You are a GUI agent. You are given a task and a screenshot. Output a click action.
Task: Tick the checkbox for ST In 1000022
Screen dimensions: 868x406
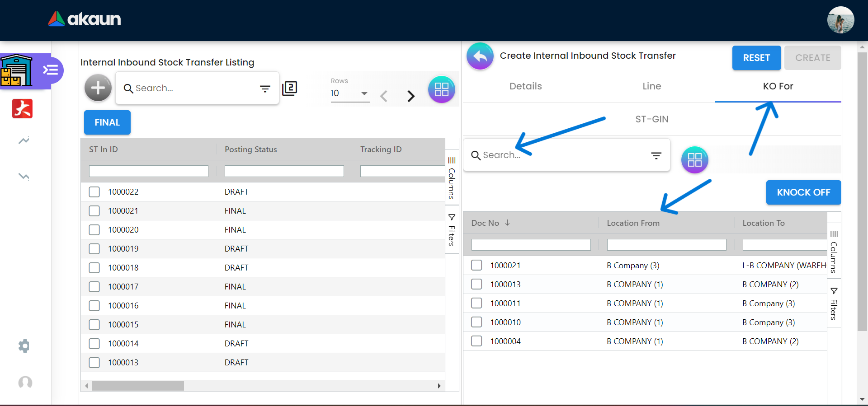(x=94, y=192)
